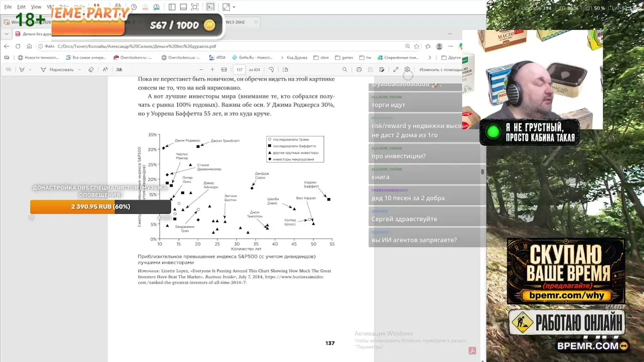Open the PDF translate tool
644x362 pixels.
point(119,69)
